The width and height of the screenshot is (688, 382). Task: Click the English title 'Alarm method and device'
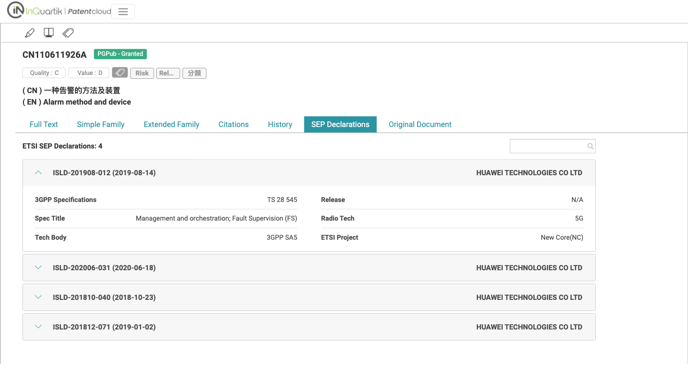[x=87, y=102]
